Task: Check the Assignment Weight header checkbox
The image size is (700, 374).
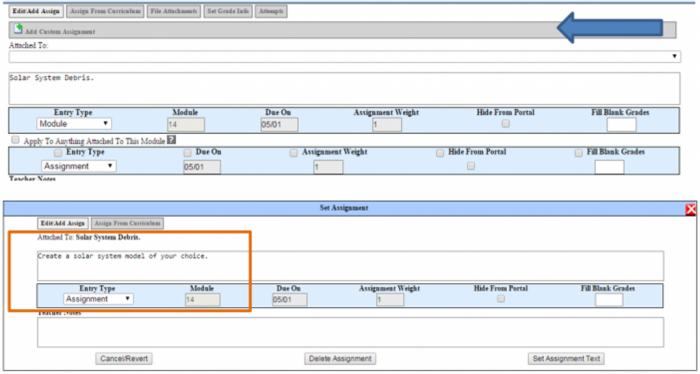Action: [x=294, y=153]
